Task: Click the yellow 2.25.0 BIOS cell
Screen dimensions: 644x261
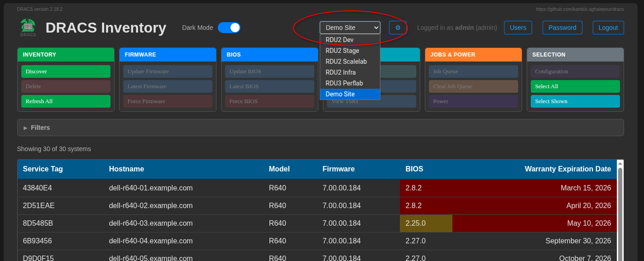Action: (426, 223)
